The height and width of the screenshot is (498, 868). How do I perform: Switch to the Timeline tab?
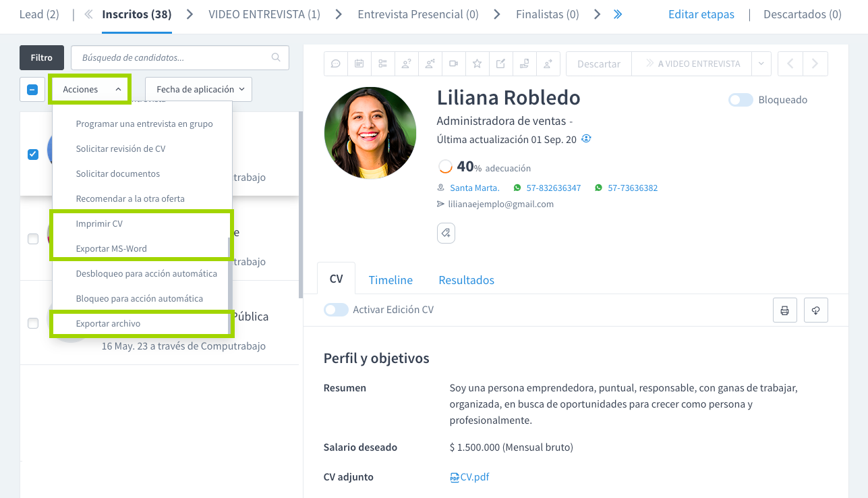click(x=390, y=280)
